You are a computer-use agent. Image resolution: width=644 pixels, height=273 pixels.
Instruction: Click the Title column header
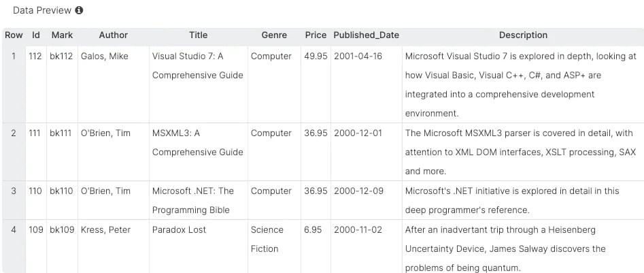click(x=199, y=35)
